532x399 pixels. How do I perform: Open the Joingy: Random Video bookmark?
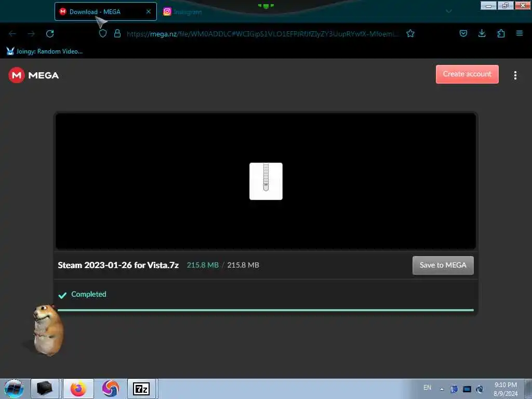(45, 51)
